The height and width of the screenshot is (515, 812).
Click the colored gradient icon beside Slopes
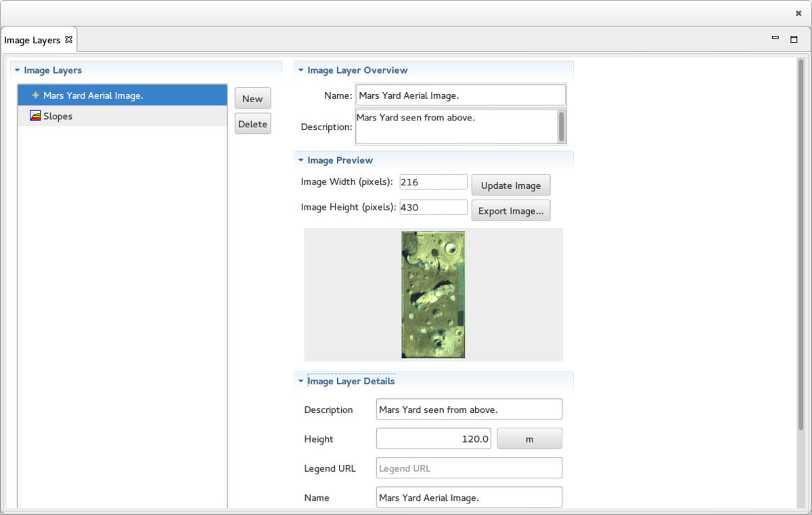tap(35, 116)
